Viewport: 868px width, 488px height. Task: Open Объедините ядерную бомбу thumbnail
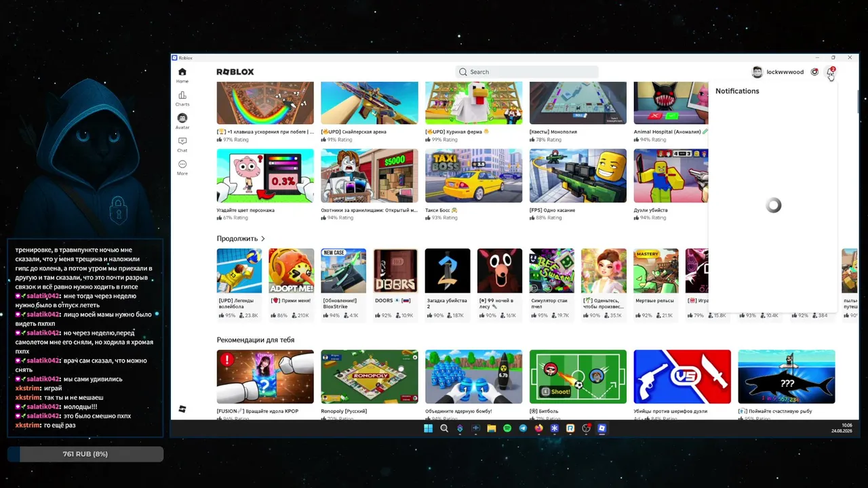tap(474, 377)
